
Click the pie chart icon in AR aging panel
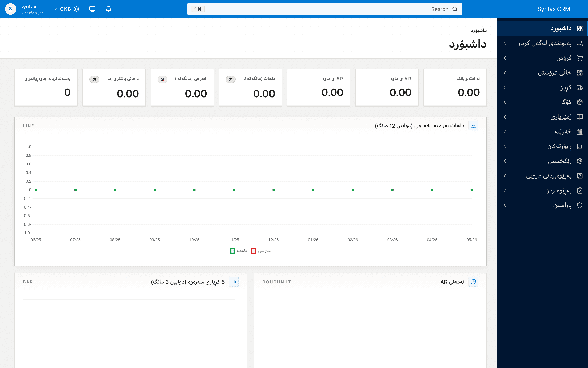click(x=473, y=282)
